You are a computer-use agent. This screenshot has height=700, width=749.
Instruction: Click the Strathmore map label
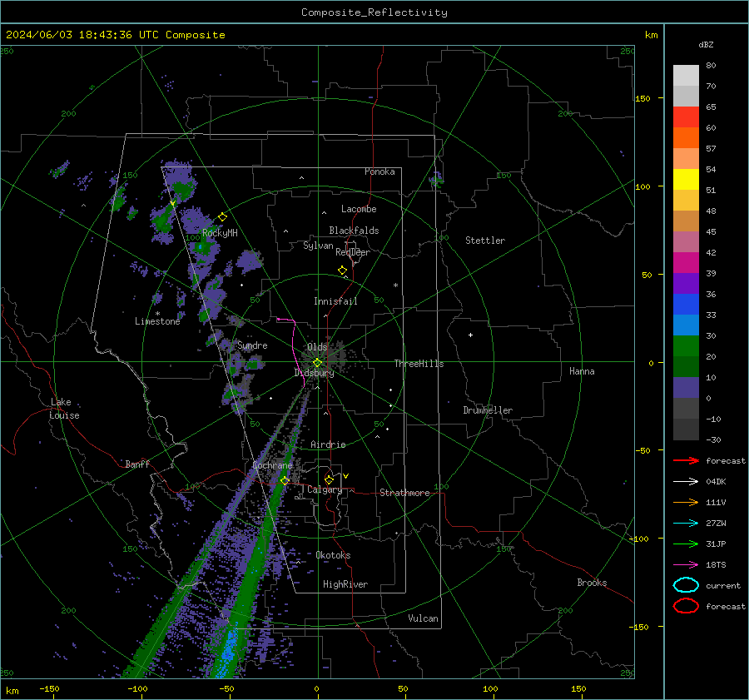404,493
